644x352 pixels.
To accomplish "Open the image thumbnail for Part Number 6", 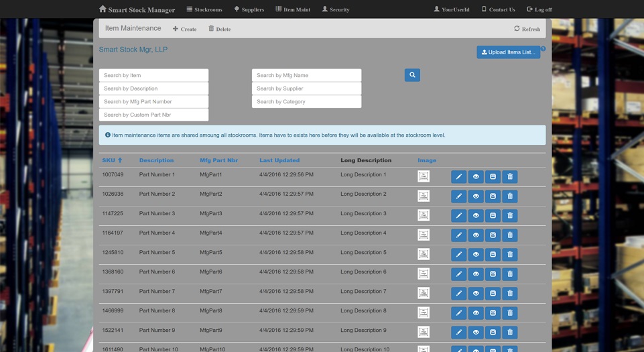I will [x=424, y=274].
